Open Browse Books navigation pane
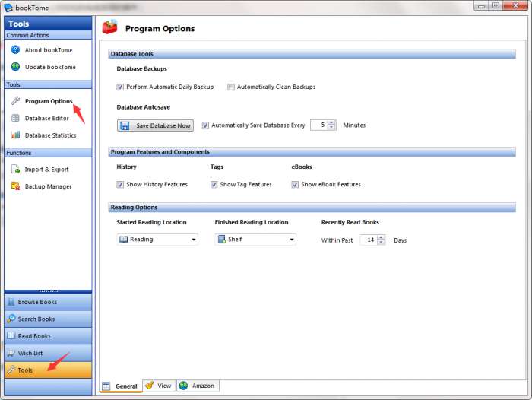Viewport: 532px width, 400px height. (48, 302)
